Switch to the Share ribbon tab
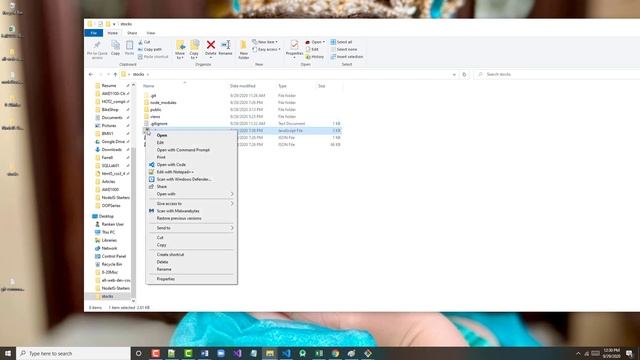The height and width of the screenshot is (360, 640). (x=132, y=33)
